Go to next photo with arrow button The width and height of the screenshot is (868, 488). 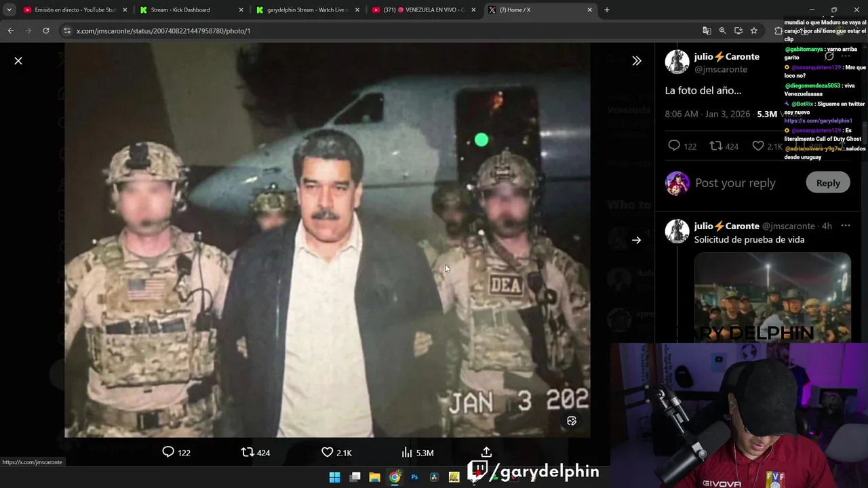coord(636,239)
